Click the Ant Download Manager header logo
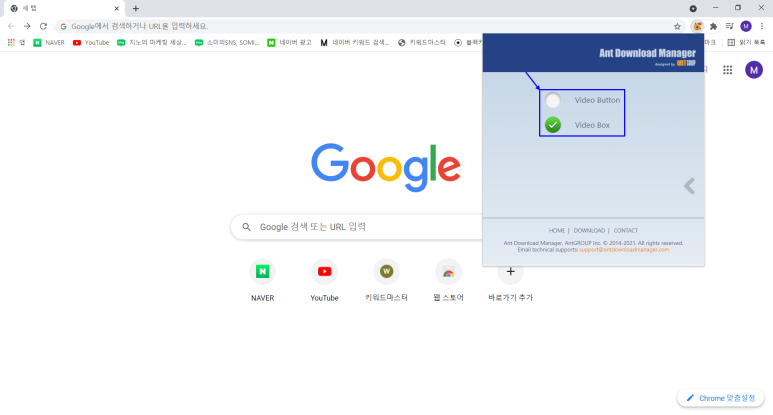The image size is (773, 415). pyautogui.click(x=647, y=56)
